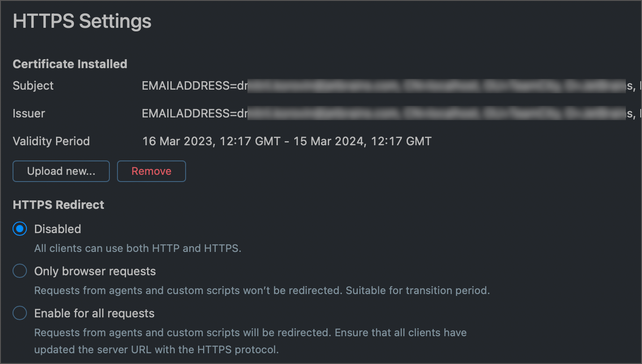Enable HTTPS redirect for all requests
This screenshot has width=642, height=364.
(19, 313)
